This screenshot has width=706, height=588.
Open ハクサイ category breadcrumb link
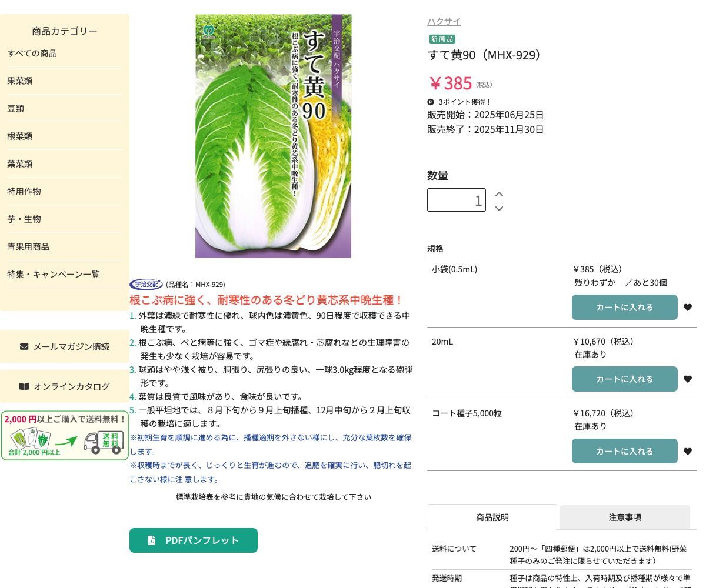pyautogui.click(x=444, y=22)
